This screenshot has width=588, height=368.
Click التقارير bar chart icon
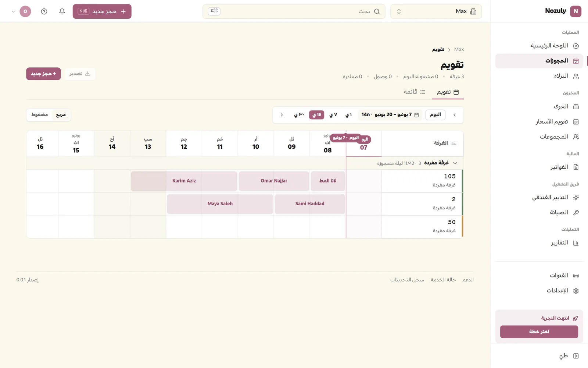pyautogui.click(x=576, y=243)
